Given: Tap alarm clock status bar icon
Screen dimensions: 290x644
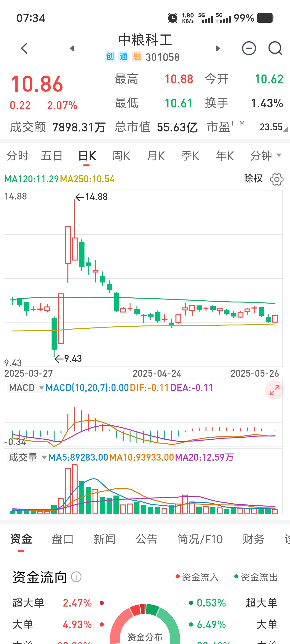Looking at the screenshot, I should point(173,18).
